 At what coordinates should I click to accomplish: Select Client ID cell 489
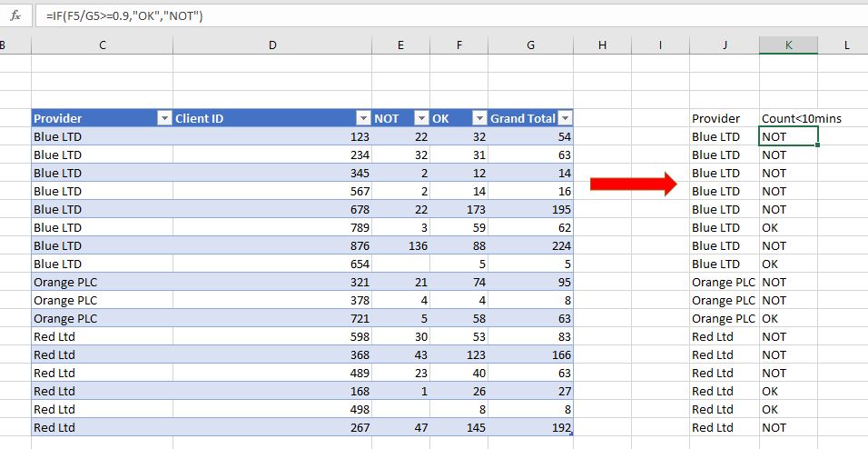pos(272,373)
